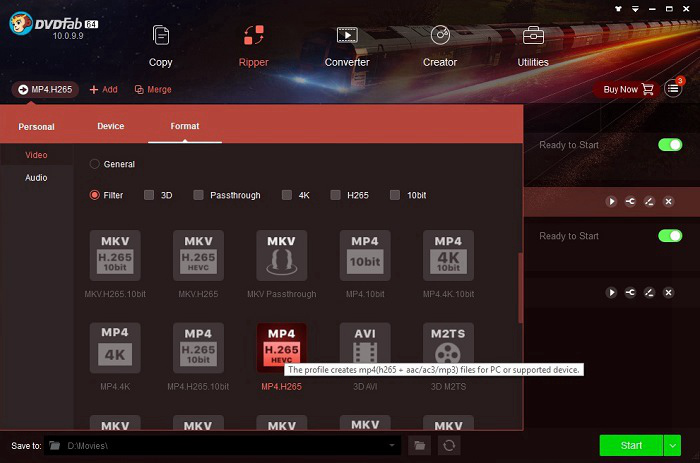
Task: Toggle off the second Ready to Start switch
Action: [670, 236]
